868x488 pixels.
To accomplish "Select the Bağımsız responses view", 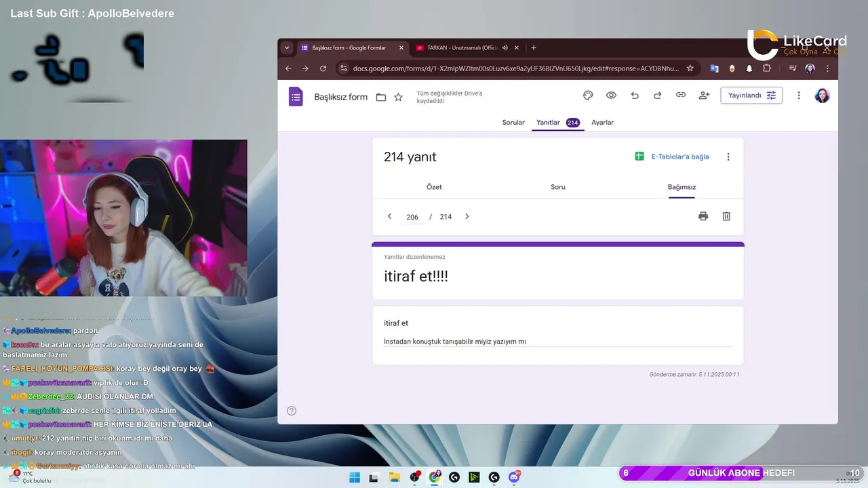I will [682, 187].
